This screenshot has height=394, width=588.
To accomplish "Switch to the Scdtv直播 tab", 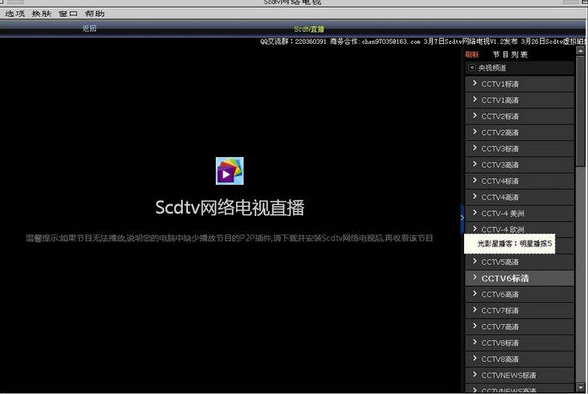I will coord(309,29).
